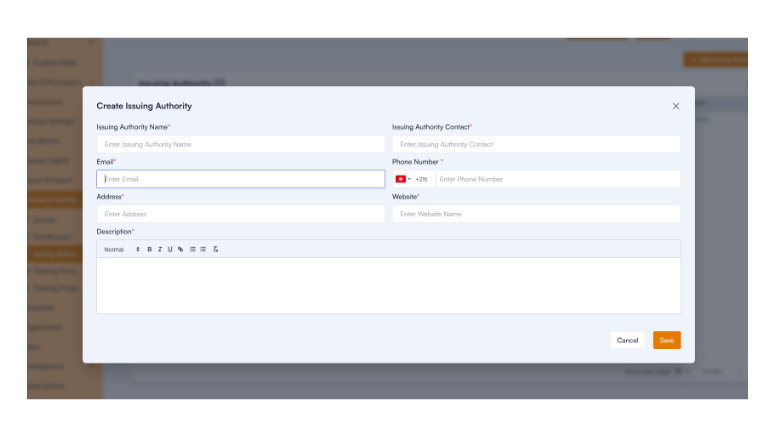Close the Create Issuing Authority dialog
This screenshot has height=436, width=775.
point(676,106)
